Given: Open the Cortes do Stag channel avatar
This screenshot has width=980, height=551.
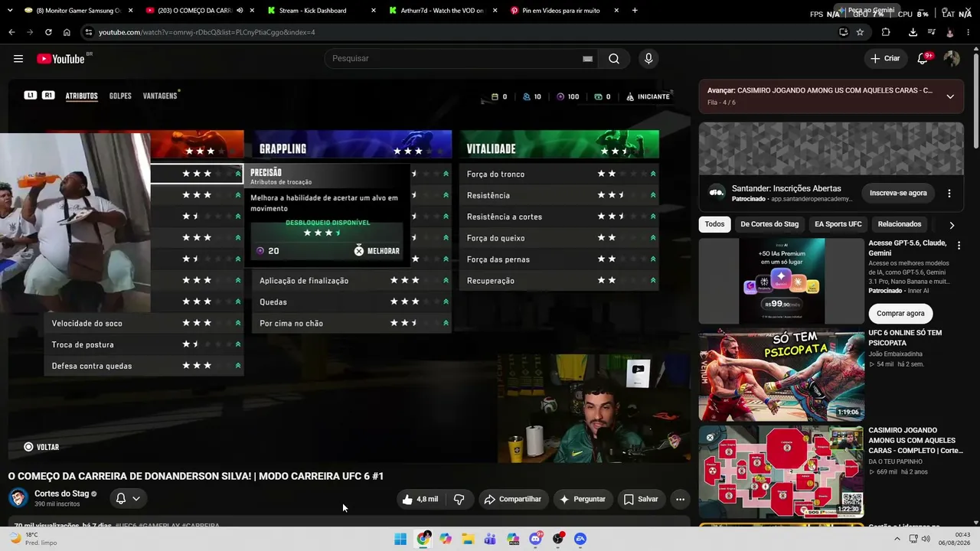Looking at the screenshot, I should coord(18,498).
